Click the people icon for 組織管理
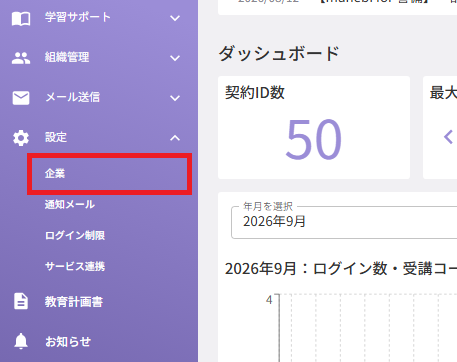The image size is (457, 362). (x=21, y=58)
